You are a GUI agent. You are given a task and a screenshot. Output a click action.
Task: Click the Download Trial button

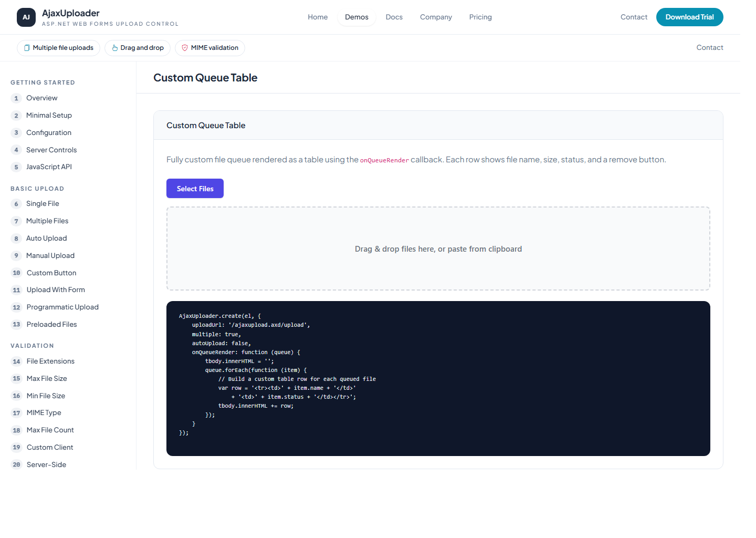click(x=689, y=17)
